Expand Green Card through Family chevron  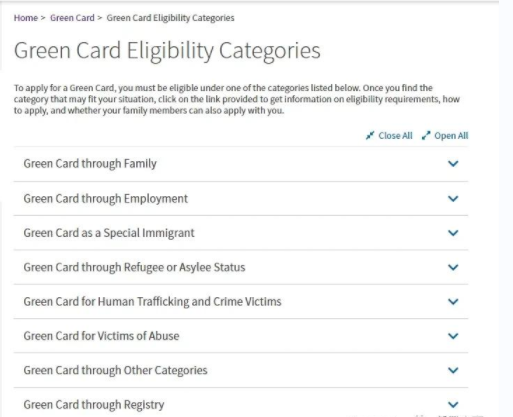(x=453, y=164)
